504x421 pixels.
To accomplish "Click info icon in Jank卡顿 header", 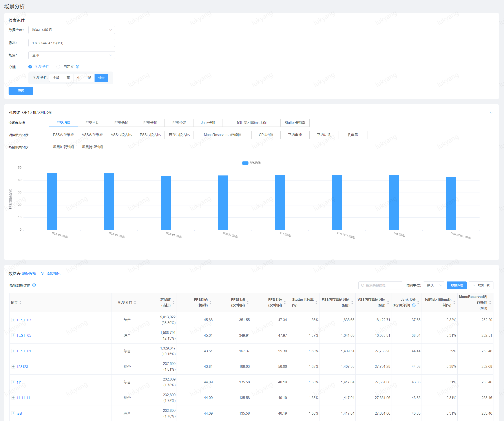I will (x=414, y=305).
